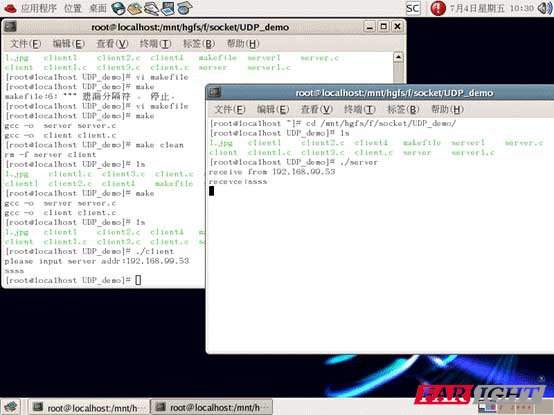Click the red hat main menu icon
This screenshot has height=415, width=554.
9,8
